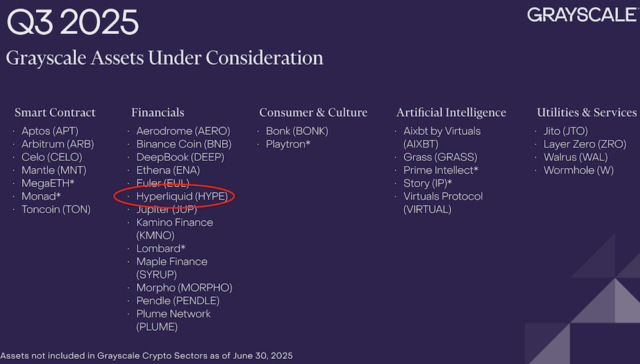Screen dimensions: 640x364
Task: Click the Smart Contract column heading
Action: point(55,113)
